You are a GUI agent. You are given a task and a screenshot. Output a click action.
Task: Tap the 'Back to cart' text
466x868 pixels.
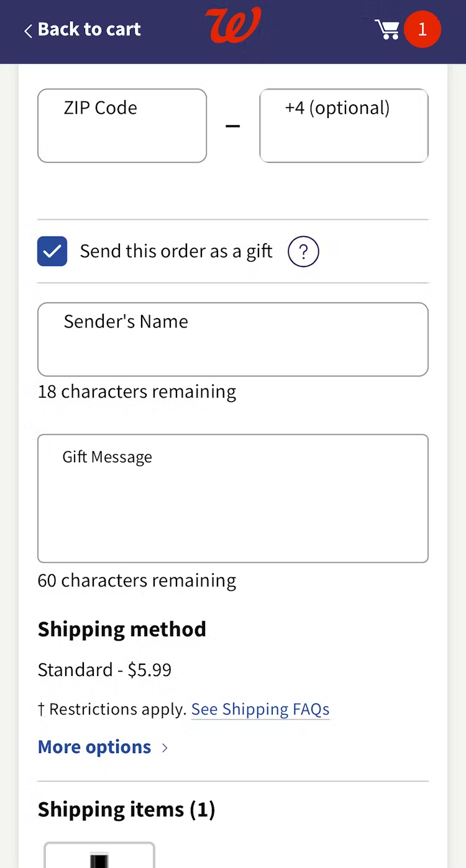[89, 29]
